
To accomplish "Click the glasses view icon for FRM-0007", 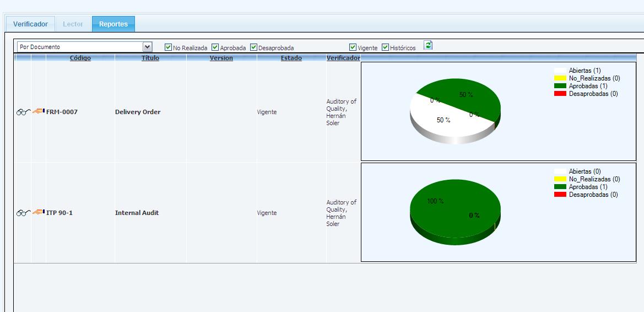I will pyautogui.click(x=23, y=112).
